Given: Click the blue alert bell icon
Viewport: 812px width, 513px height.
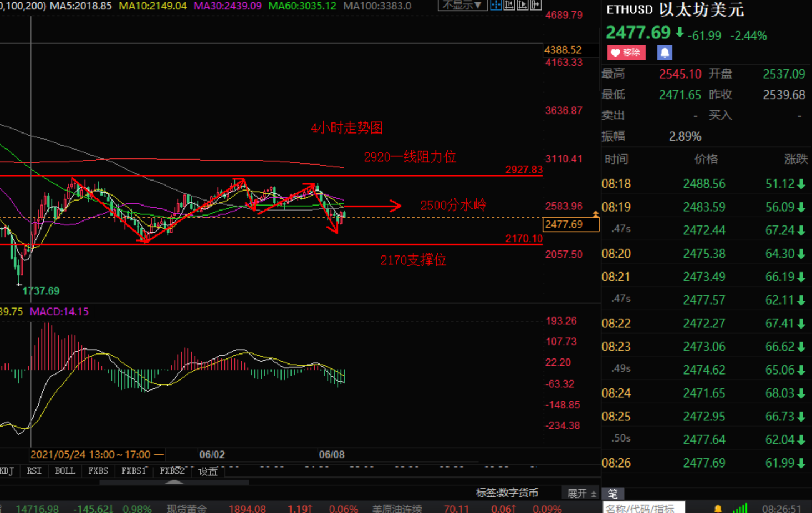Looking at the screenshot, I should (665, 53).
